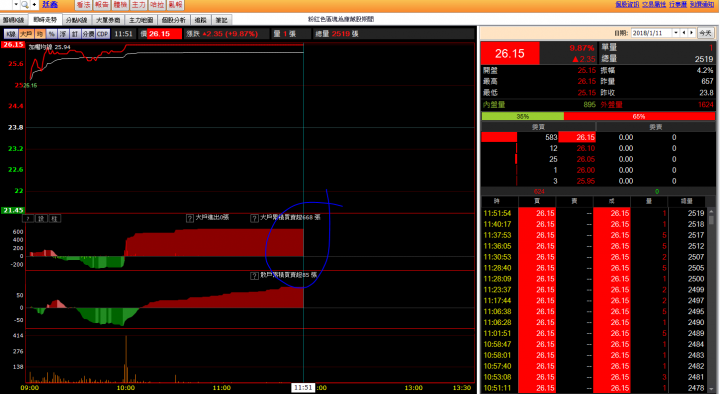Toggle the % percent scale button
The height and width of the screenshot is (394, 720).
(x=51, y=34)
